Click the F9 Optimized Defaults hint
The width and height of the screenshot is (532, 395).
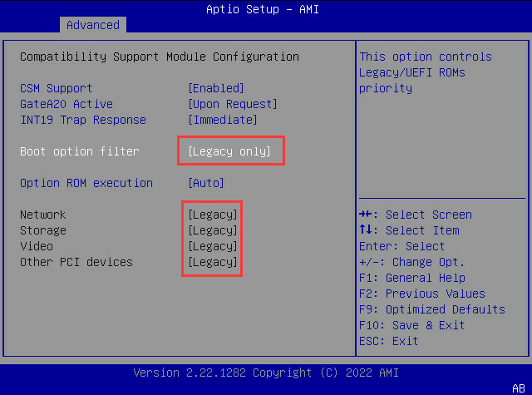(x=431, y=309)
